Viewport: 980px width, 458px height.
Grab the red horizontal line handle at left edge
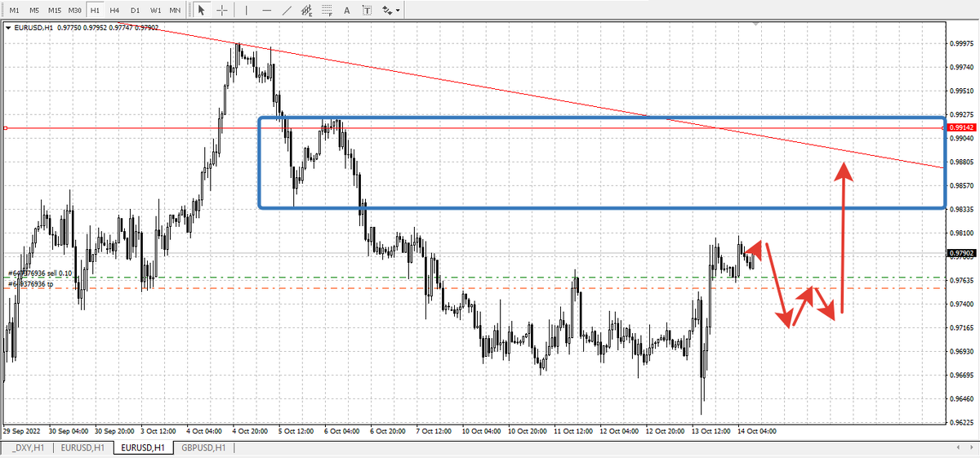tap(5, 128)
